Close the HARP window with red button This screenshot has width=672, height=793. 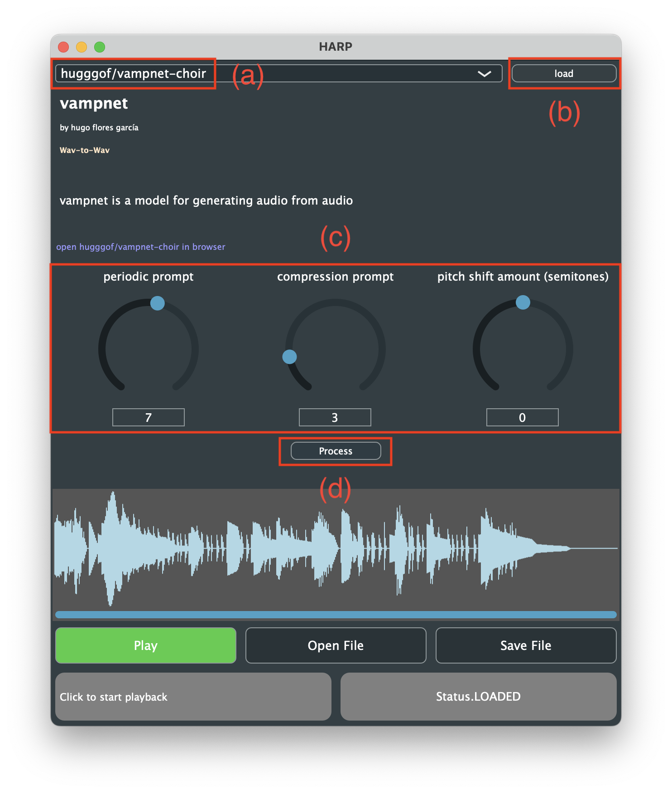click(63, 47)
